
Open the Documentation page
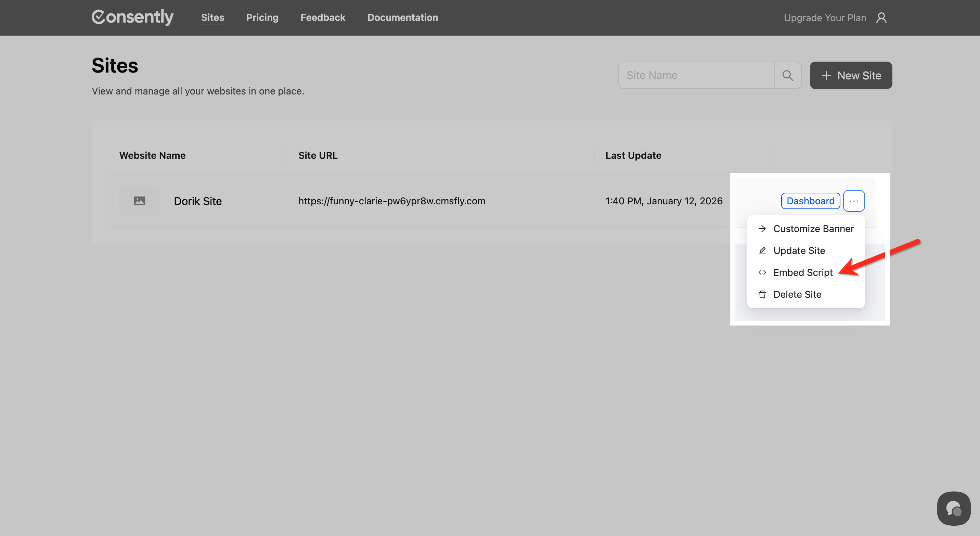coord(402,17)
